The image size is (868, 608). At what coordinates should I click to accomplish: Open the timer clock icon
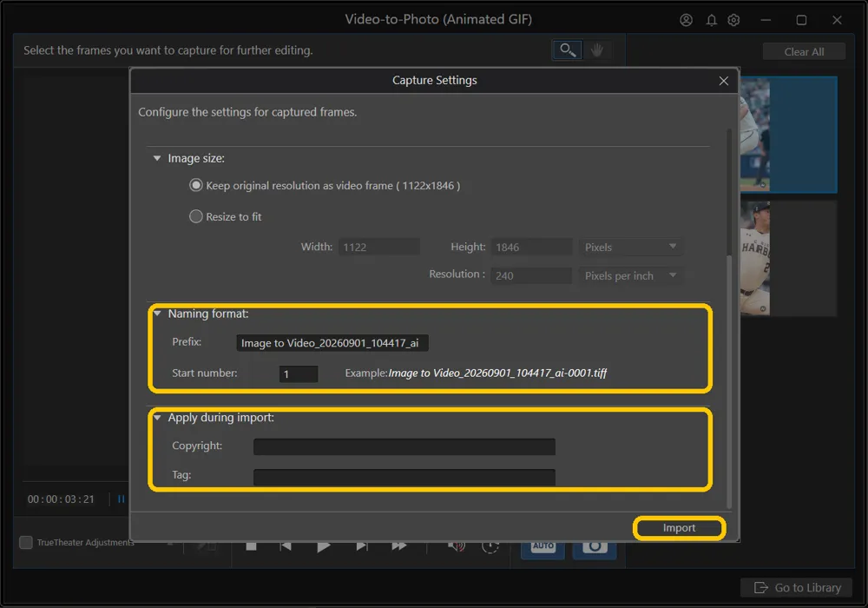[x=490, y=547]
